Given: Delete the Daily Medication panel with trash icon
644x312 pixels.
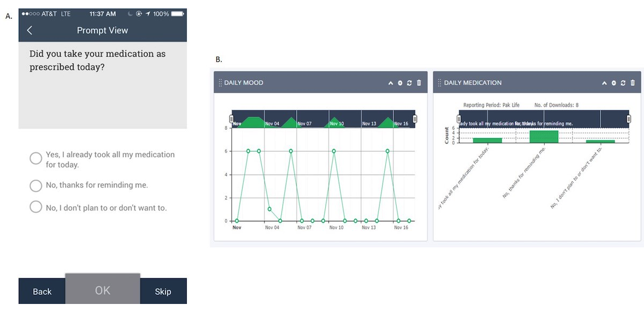Looking at the screenshot, I should (633, 83).
